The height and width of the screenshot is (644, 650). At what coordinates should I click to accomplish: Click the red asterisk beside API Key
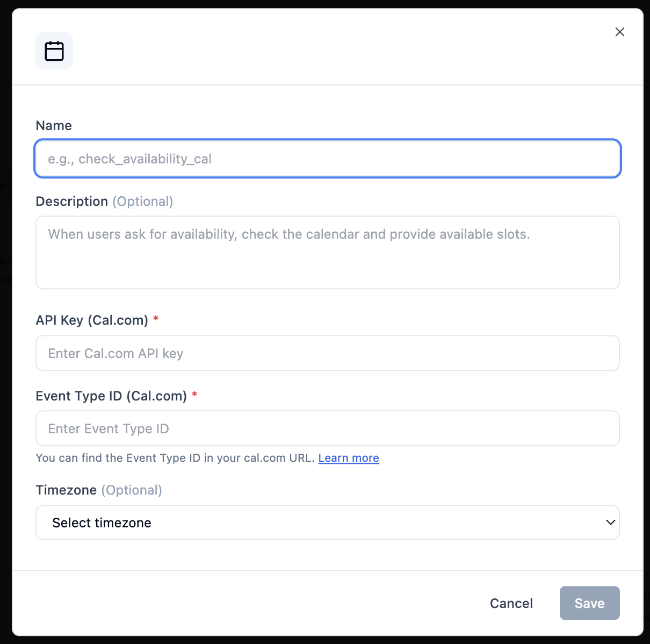point(156,319)
